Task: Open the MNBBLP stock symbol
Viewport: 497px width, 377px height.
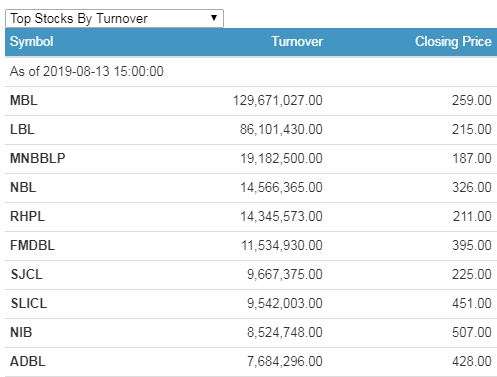Action: pyautogui.click(x=38, y=158)
